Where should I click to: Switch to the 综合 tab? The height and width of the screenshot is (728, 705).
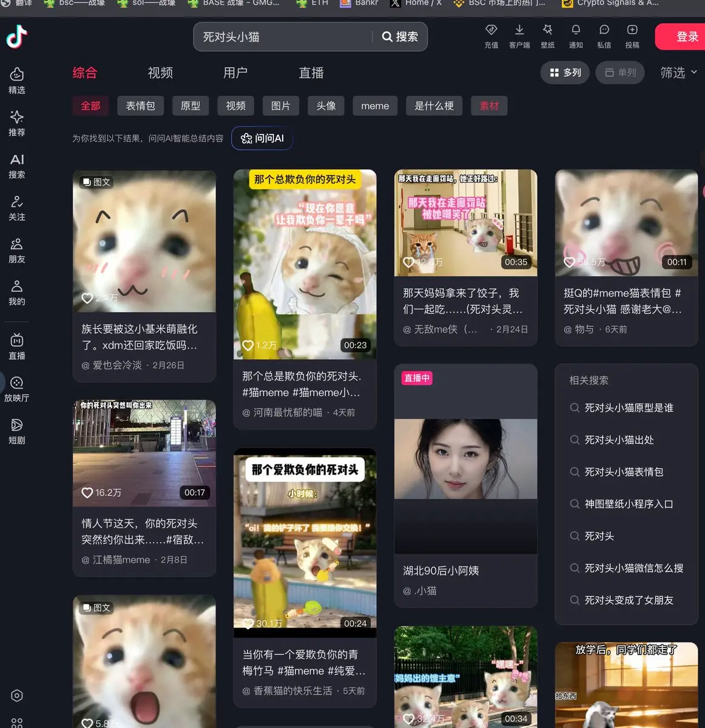pyautogui.click(x=85, y=73)
